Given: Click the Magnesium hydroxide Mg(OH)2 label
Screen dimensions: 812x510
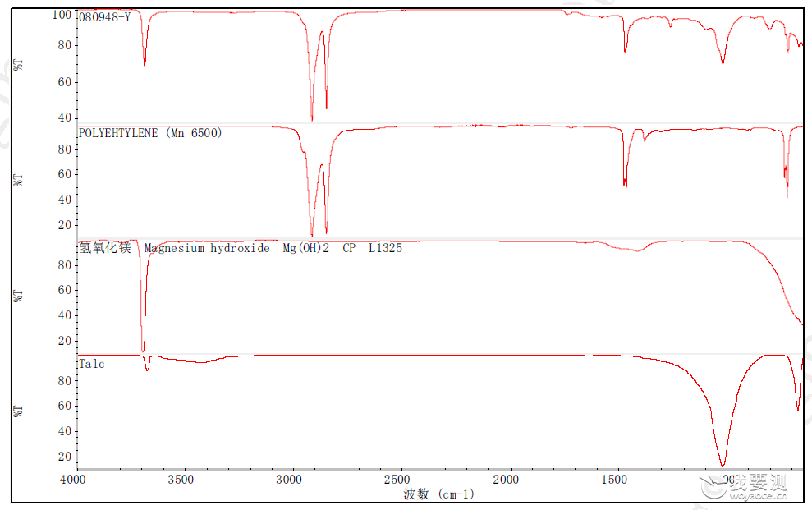Looking at the screenshot, I should pos(236,248).
